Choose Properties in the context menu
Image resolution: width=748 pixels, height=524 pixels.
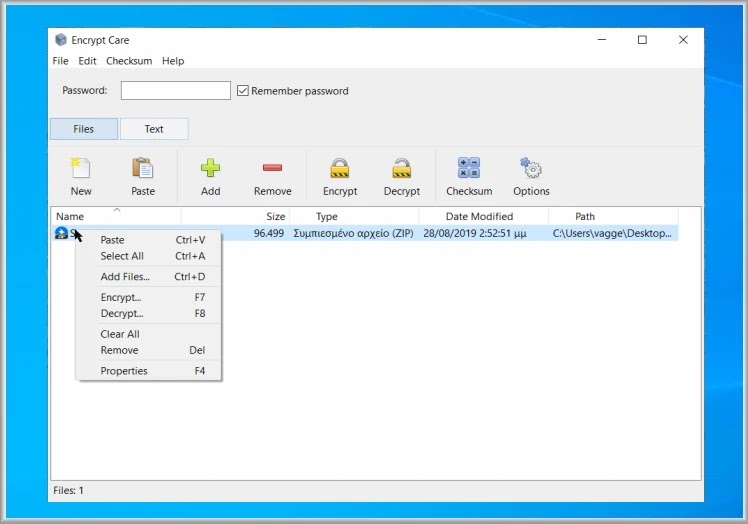pyautogui.click(x=149, y=371)
